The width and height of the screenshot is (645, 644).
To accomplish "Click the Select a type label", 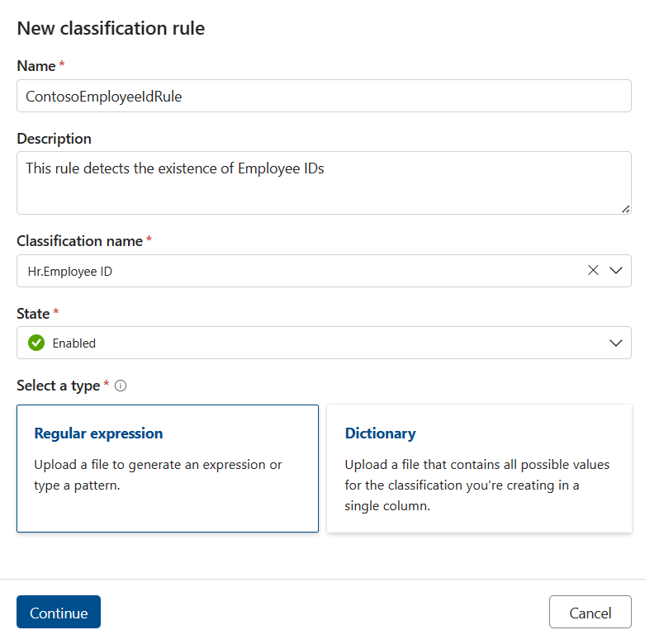I will coord(59,386).
